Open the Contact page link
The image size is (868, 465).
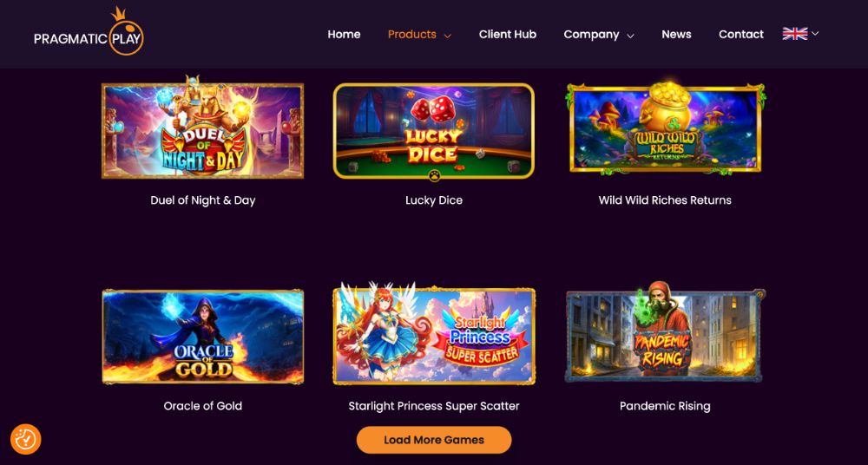[741, 35]
